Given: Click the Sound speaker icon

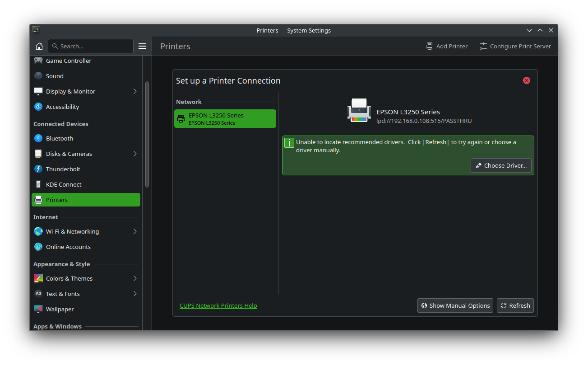Looking at the screenshot, I should 38,76.
